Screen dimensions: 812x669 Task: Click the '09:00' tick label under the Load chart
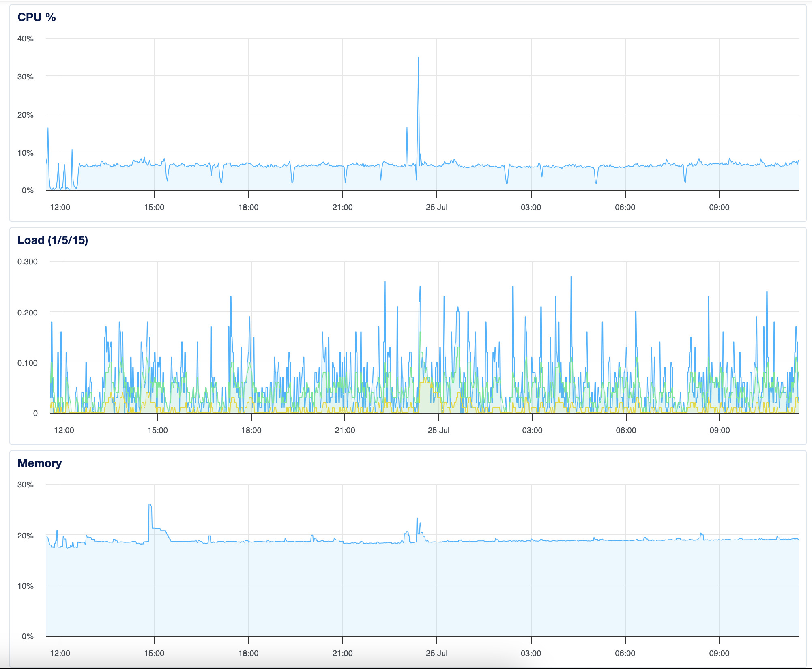click(720, 430)
